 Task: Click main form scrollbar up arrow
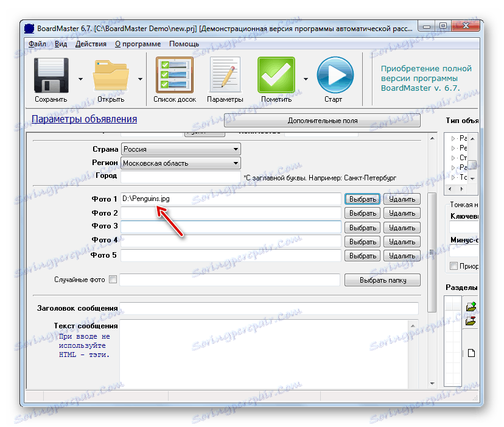tap(432, 138)
